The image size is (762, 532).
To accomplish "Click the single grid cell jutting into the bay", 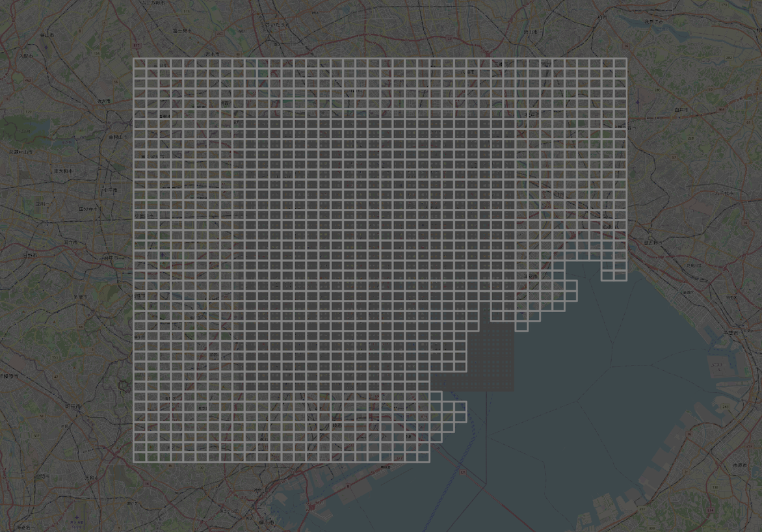I will coord(460,407).
